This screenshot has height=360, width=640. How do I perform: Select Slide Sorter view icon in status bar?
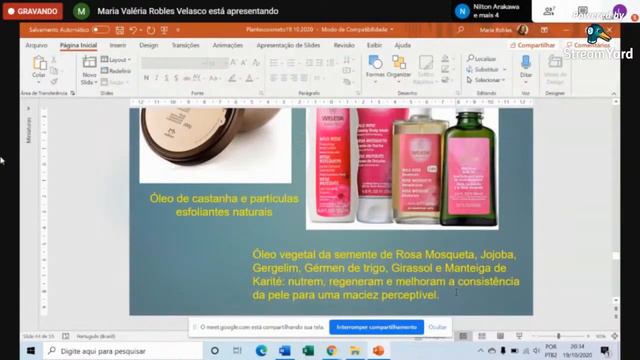pos(482,336)
